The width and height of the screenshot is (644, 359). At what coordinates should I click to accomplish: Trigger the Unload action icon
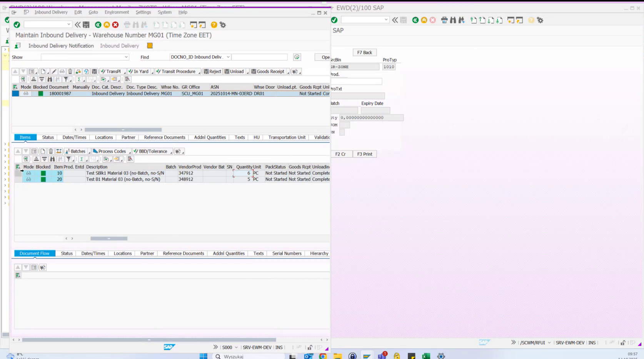(235, 71)
